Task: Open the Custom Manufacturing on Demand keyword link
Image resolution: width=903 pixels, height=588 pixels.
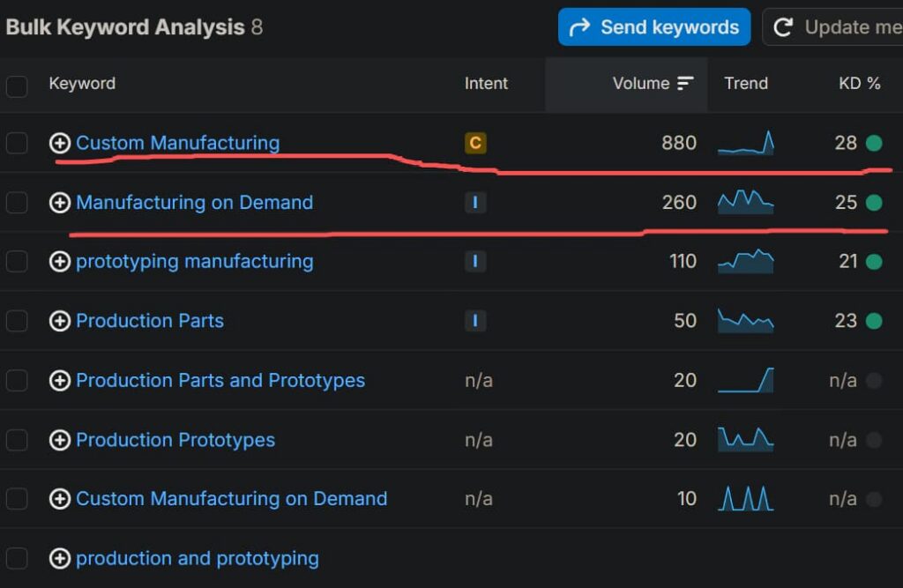Action: [232, 499]
